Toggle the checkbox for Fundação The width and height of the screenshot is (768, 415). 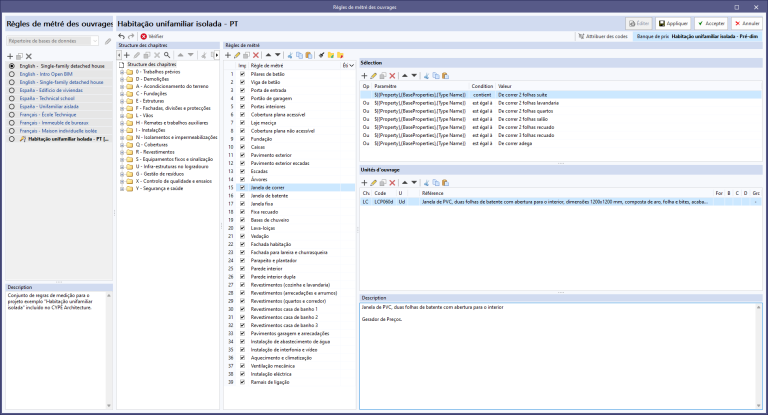click(x=242, y=139)
